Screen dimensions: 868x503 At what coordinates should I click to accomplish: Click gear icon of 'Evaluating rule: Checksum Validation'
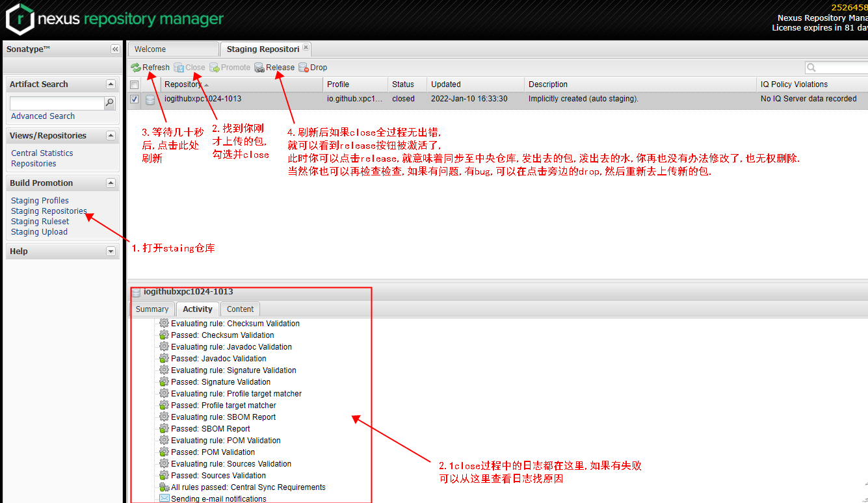pyautogui.click(x=164, y=323)
